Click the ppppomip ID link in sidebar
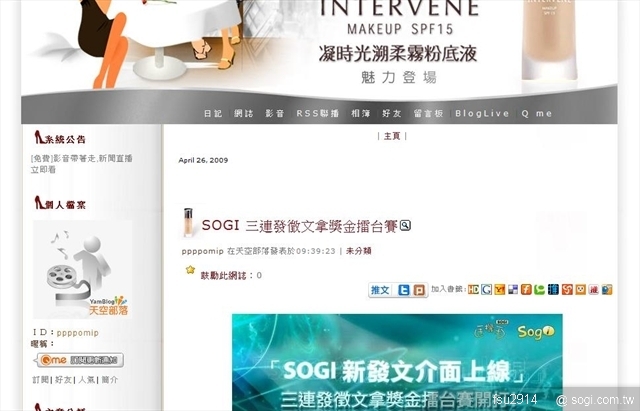This screenshot has width=640, height=411. click(x=78, y=333)
